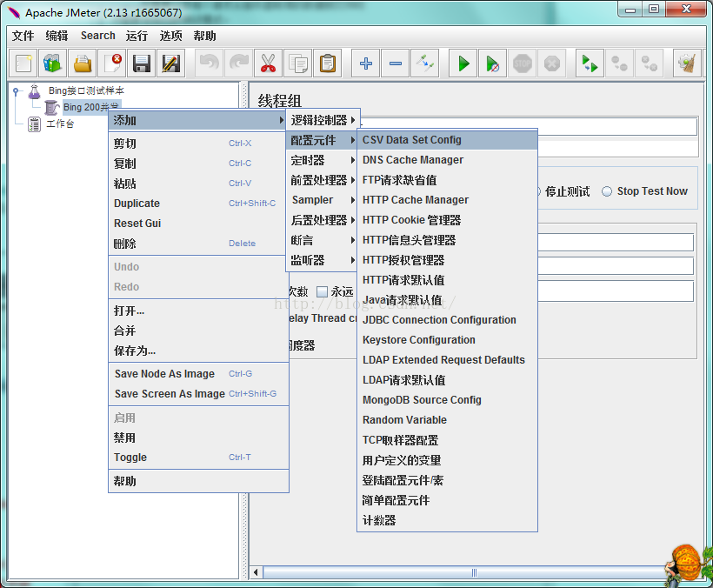Choose Random Variable item
713x588 pixels.
(x=448, y=420)
